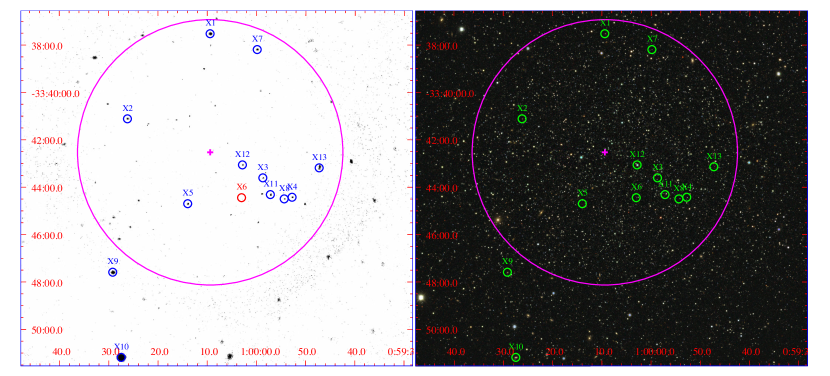This screenshot has height=376, width=830.
Task: Select the green X5 source circle
Action: pyautogui.click(x=582, y=204)
